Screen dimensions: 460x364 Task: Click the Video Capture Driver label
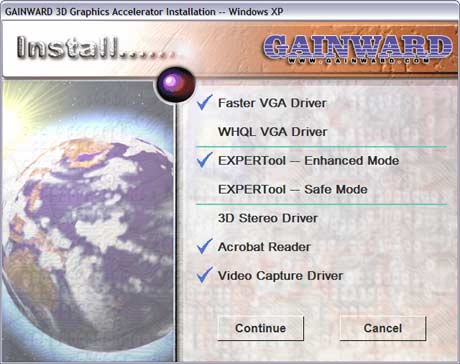point(280,275)
